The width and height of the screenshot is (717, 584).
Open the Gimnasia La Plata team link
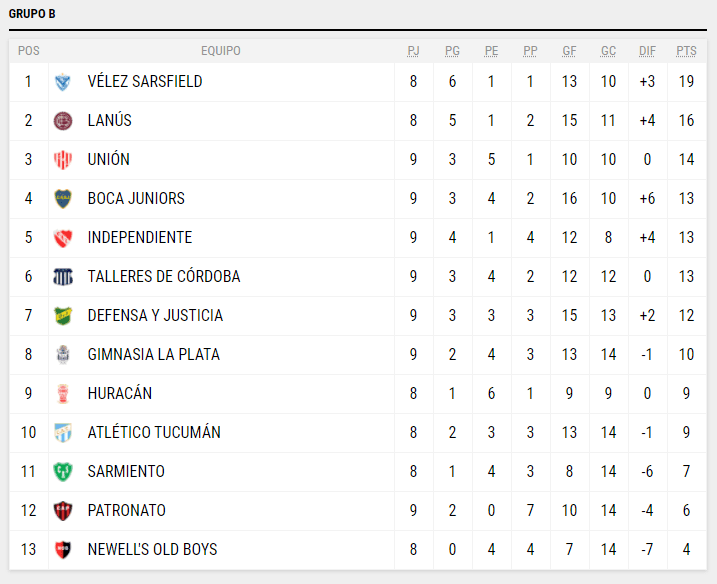pos(153,355)
